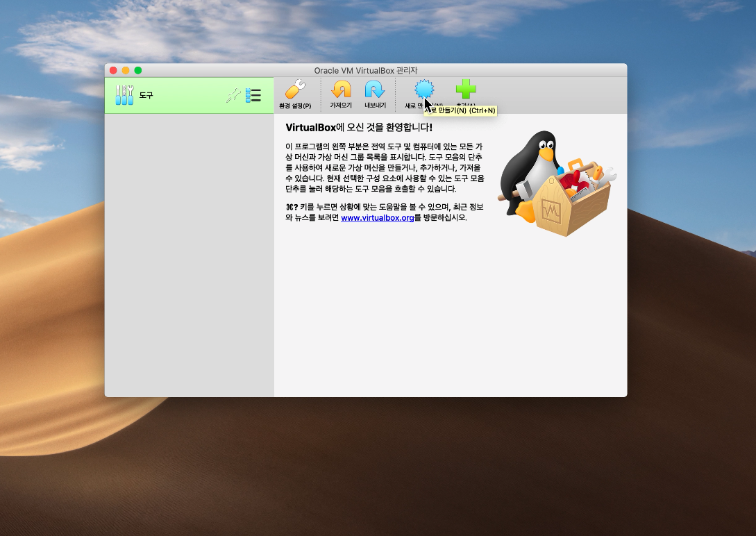The width and height of the screenshot is (756, 536).
Task: Maximize the window with green button
Action: (138, 70)
